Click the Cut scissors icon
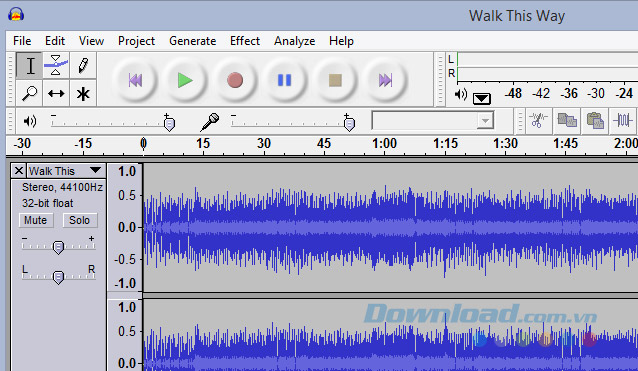The image size is (638, 371). coord(539,121)
